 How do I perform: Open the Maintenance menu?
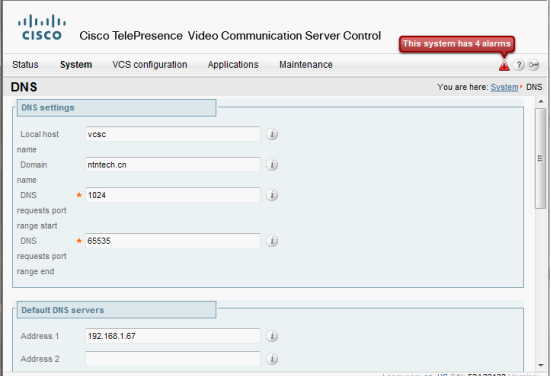(x=306, y=65)
